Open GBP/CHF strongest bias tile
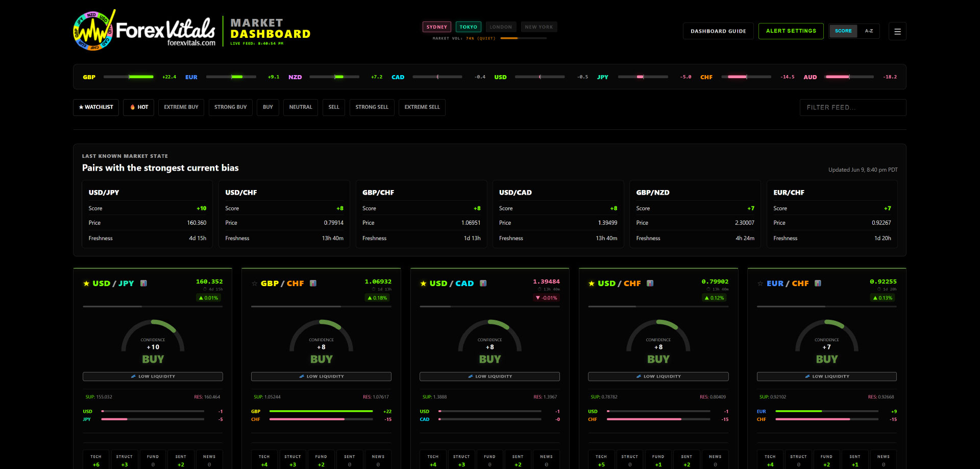 [421, 214]
